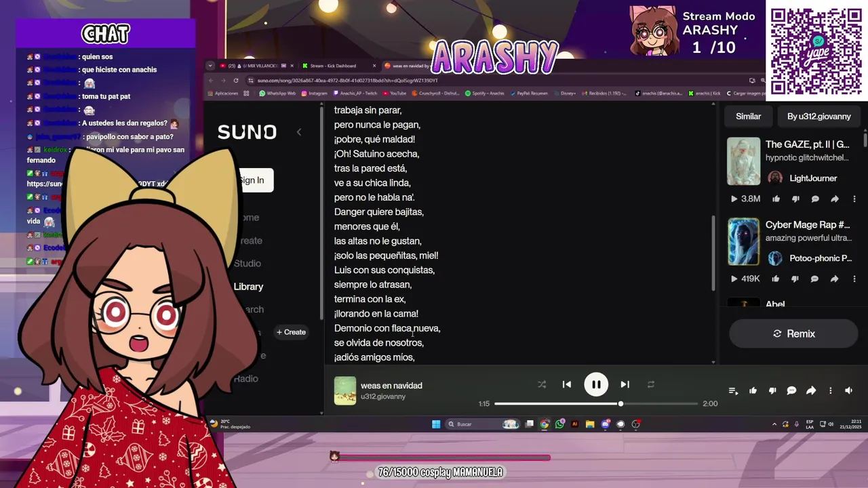Viewport: 868px width, 488px height.
Task: Open comments icon in the player bar
Action: coord(791,390)
